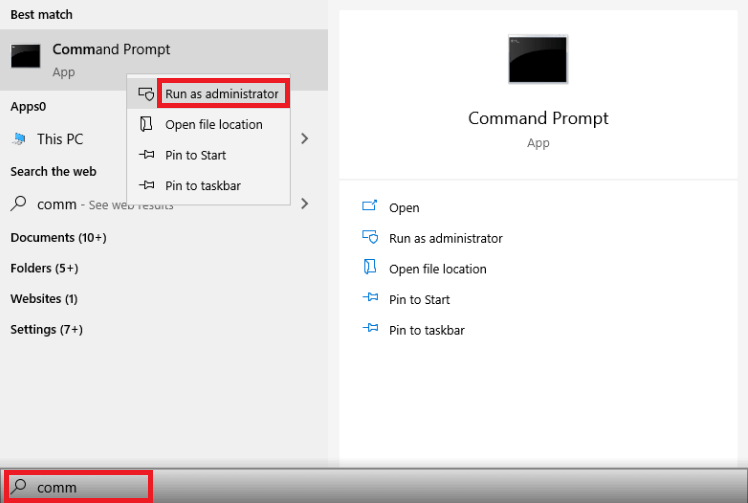Click the Open file location icon in right panel
Image resolution: width=748 pixels, height=503 pixels.
(x=369, y=268)
